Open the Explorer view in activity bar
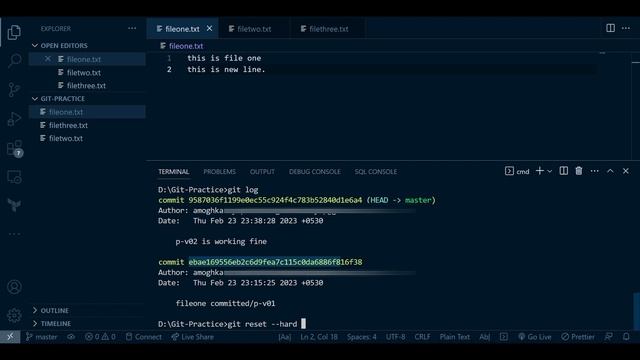This screenshot has height=360, width=640. [x=14, y=32]
